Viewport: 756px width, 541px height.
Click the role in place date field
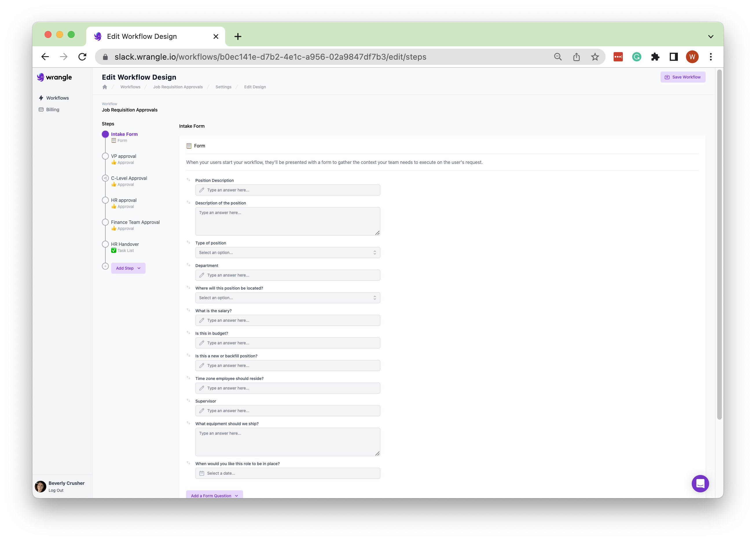click(x=287, y=473)
